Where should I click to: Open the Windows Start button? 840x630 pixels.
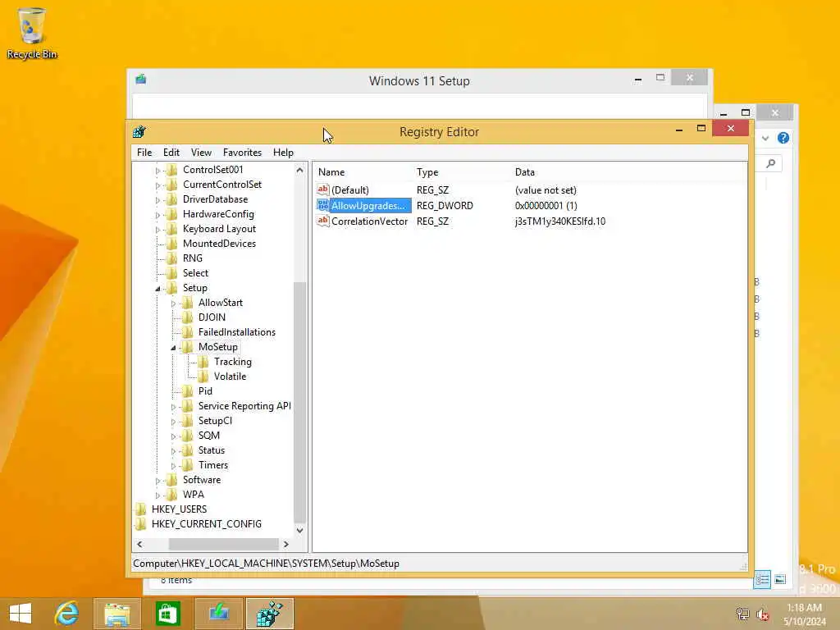click(x=21, y=614)
